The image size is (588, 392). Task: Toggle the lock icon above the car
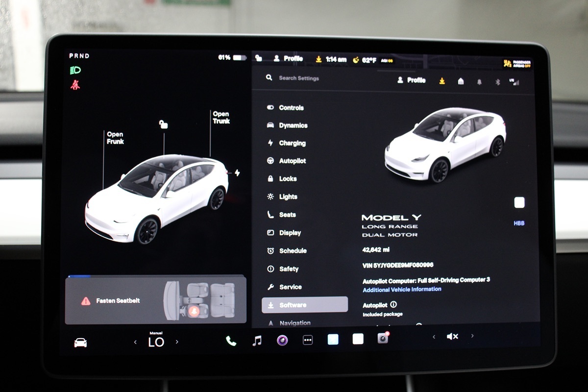(x=164, y=125)
